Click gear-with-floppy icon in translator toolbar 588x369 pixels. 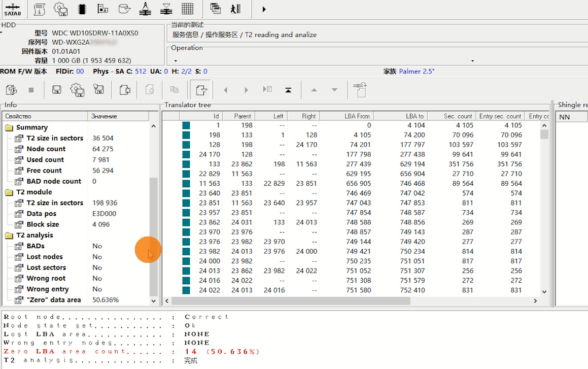point(77,90)
